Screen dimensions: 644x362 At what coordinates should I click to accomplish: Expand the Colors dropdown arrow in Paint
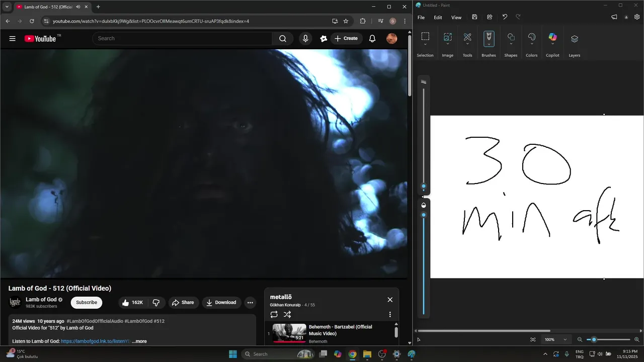coord(532,44)
